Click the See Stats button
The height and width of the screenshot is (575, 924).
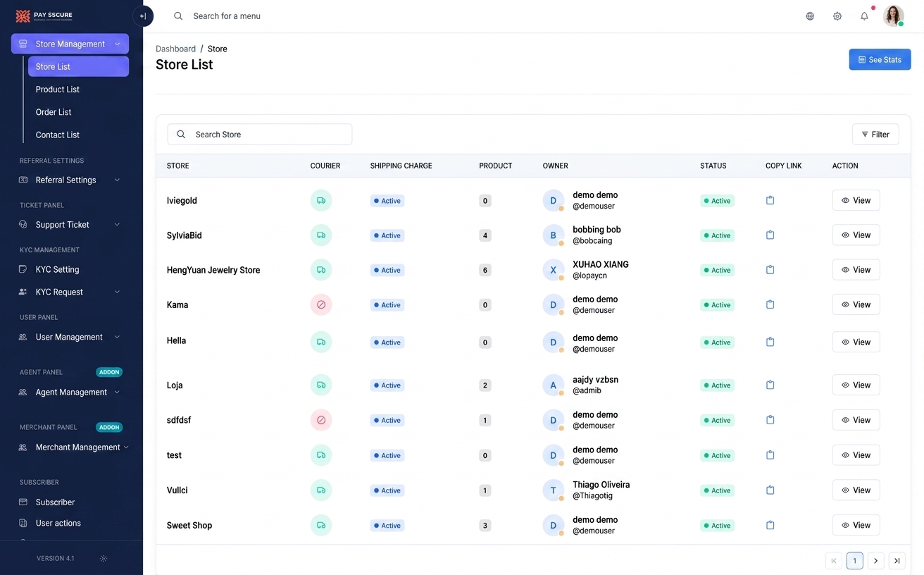click(x=880, y=60)
